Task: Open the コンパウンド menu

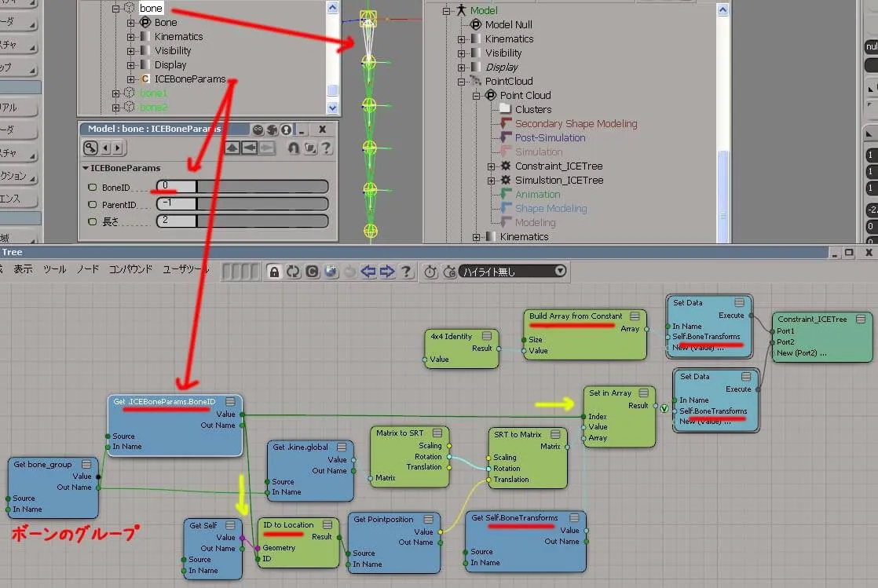Action: coord(130,269)
